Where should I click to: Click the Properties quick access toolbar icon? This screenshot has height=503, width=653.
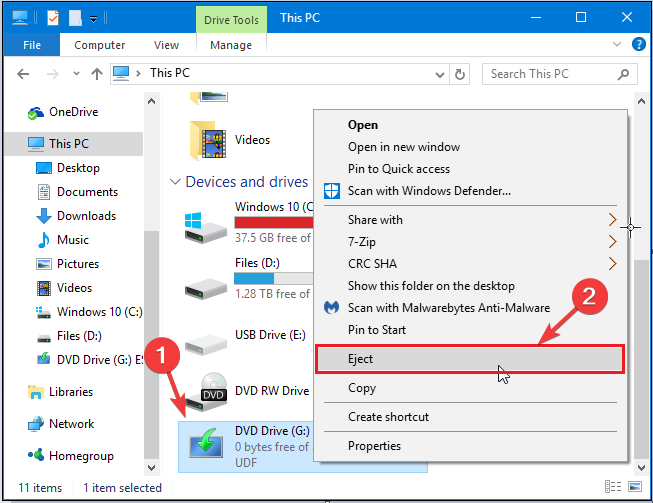[x=53, y=18]
